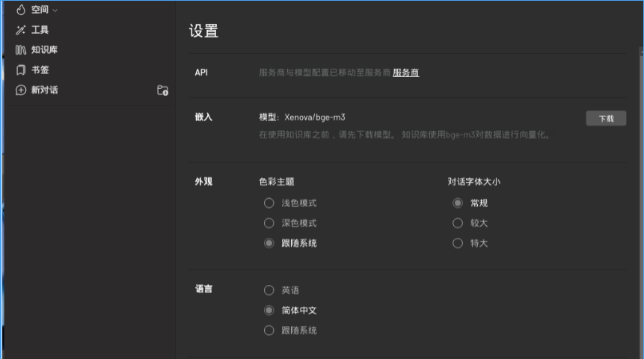Choose 跟随系统 under 语言

click(x=269, y=330)
